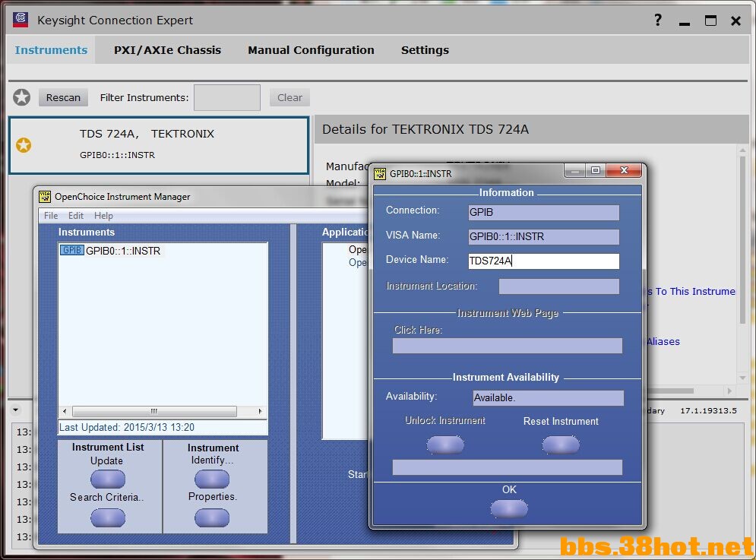
Task: Click the Connection field showing GPIB
Action: pos(544,212)
